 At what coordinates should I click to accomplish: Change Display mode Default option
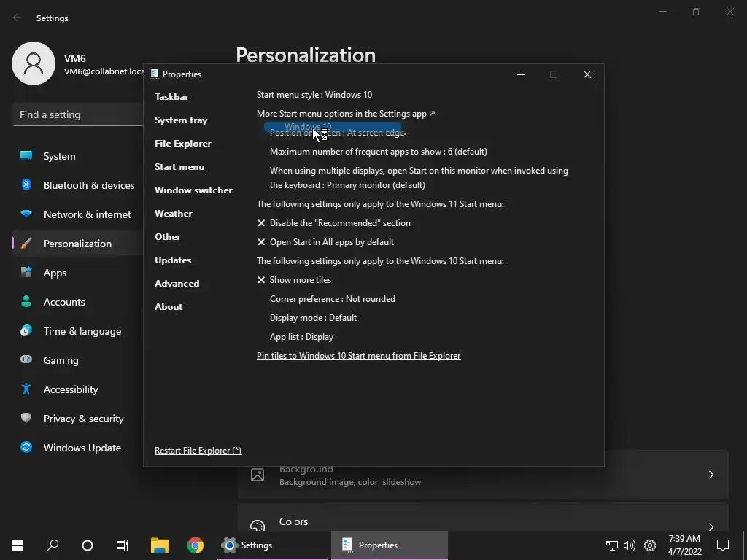coord(313,318)
